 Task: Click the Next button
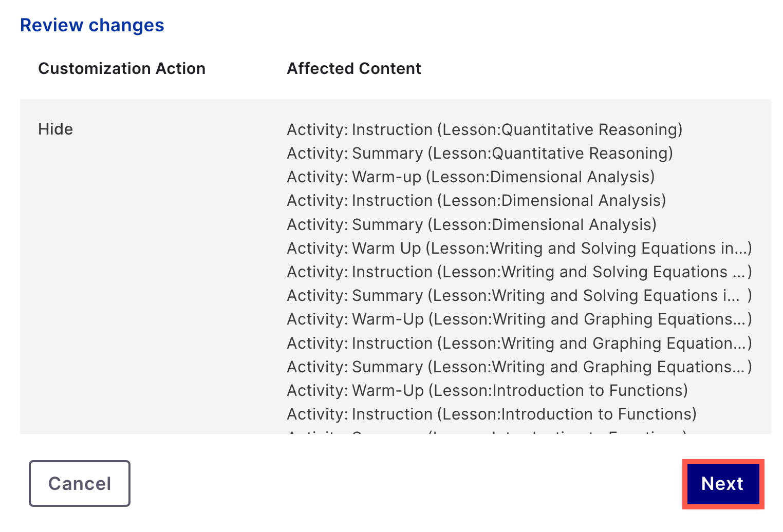tap(722, 484)
